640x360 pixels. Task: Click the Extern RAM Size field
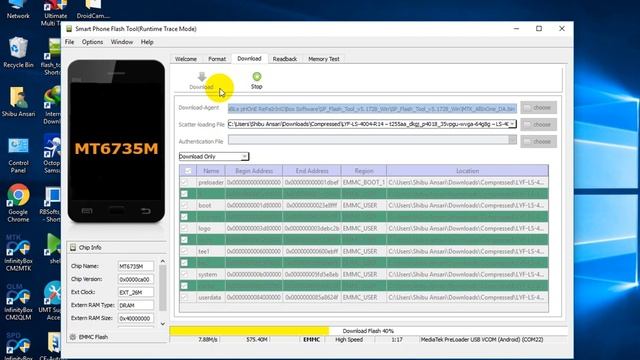point(136,318)
